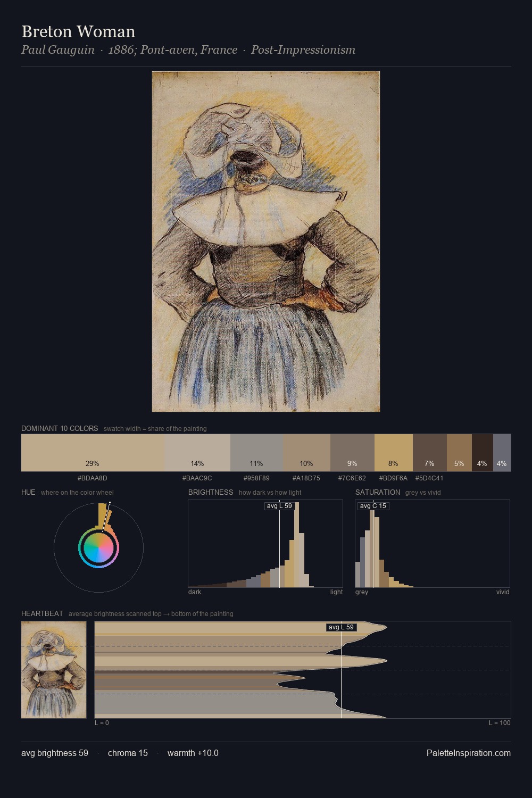
Task: Click hex code label #BDAA8D
Action: [x=93, y=478]
